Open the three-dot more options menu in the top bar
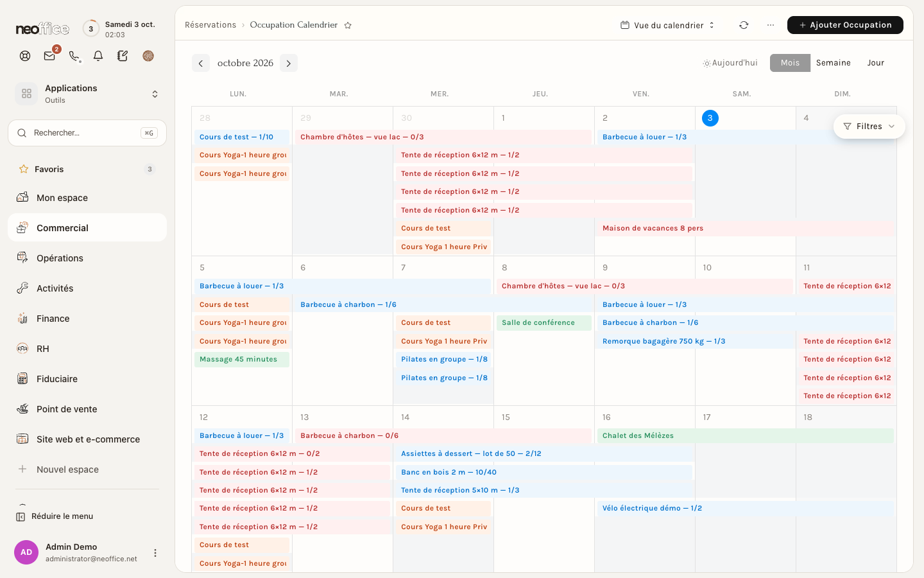The width and height of the screenshot is (924, 578). (771, 25)
